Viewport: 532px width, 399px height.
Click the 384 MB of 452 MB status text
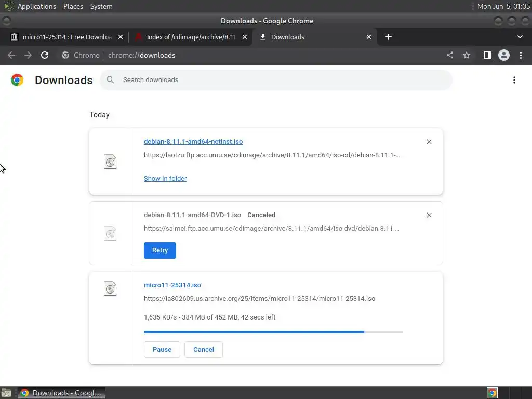coord(210,317)
